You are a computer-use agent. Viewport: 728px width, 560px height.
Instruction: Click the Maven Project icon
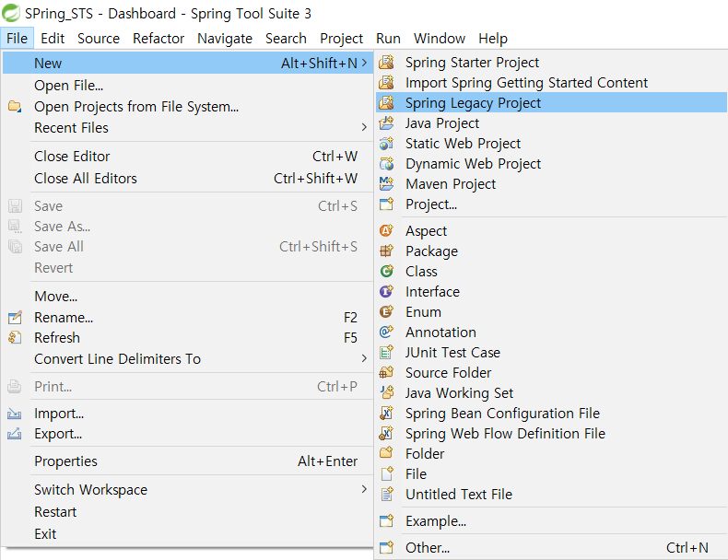pos(386,183)
